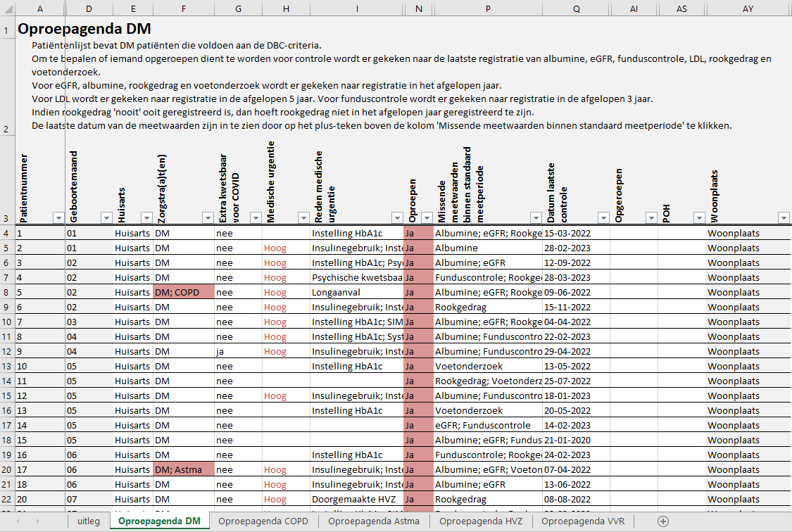The image size is (792, 532).
Task: Select the Oproepagenda DM sheet tab
Action: pos(159,521)
